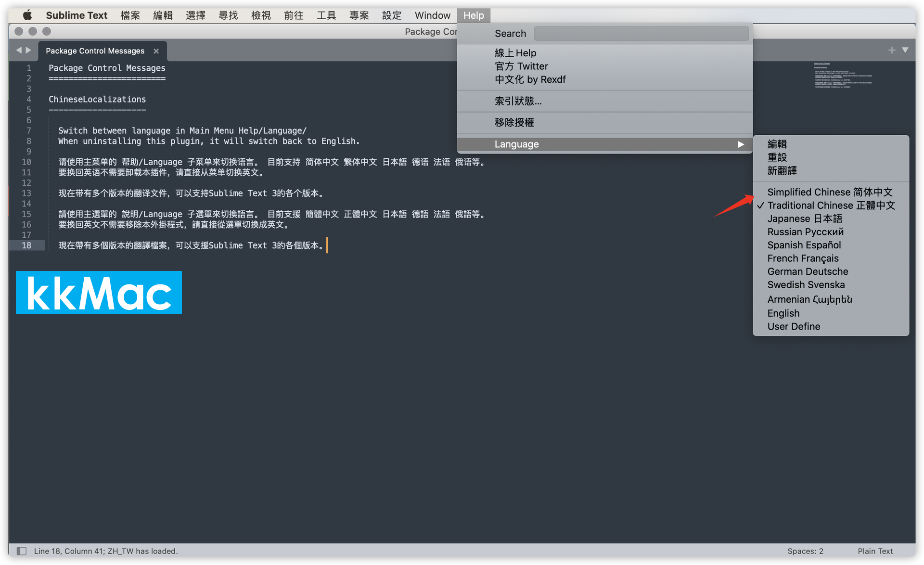Click line number 18 in gutter
Screen dimensions: 924x565
click(26, 245)
